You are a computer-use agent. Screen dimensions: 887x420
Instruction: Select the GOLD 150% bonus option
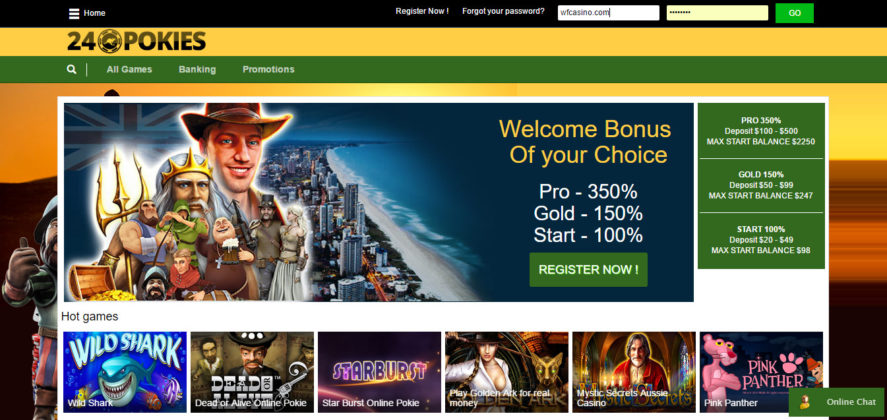(761, 185)
